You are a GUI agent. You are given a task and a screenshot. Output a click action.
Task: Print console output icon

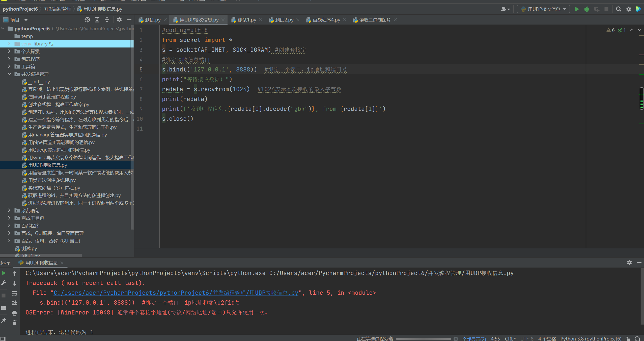(15, 313)
